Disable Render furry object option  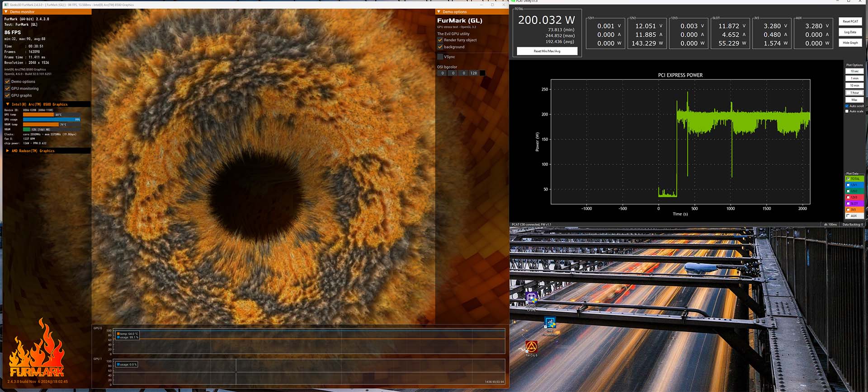tap(440, 40)
